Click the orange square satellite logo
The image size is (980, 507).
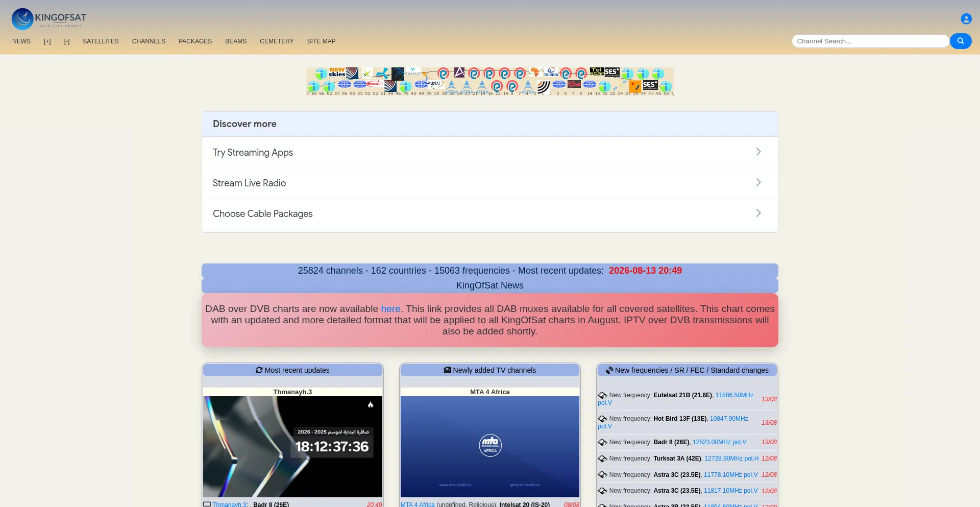click(x=635, y=85)
